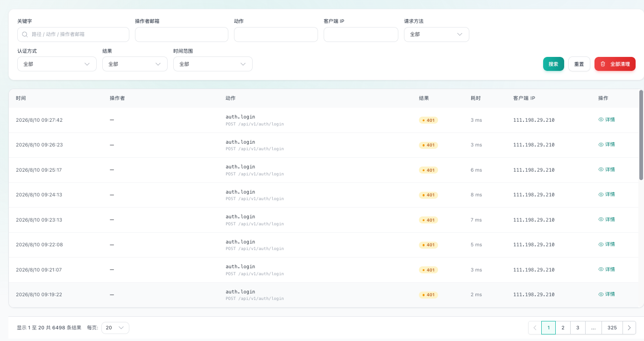Image resolution: width=644 pixels, height=341 pixels.
Task: Click the 401 badge in 09:27:42 row
Action: (428, 120)
